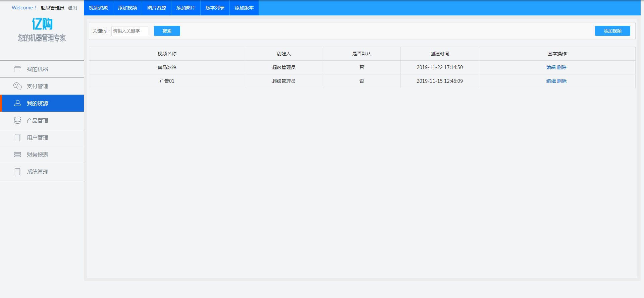Image resolution: width=644 pixels, height=298 pixels.
Task: Delete the 广告01 video entry
Action: pyautogui.click(x=562, y=81)
